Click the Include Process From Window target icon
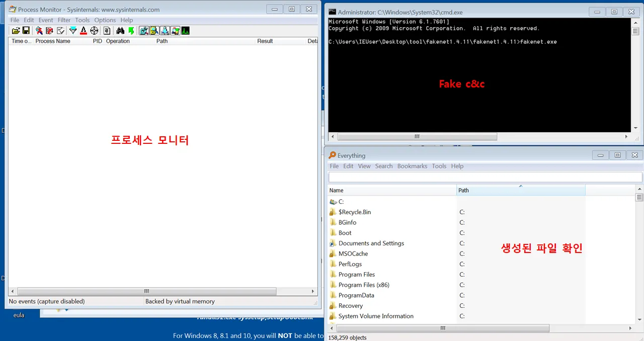Image resolution: width=644 pixels, height=341 pixels. pos(94,31)
